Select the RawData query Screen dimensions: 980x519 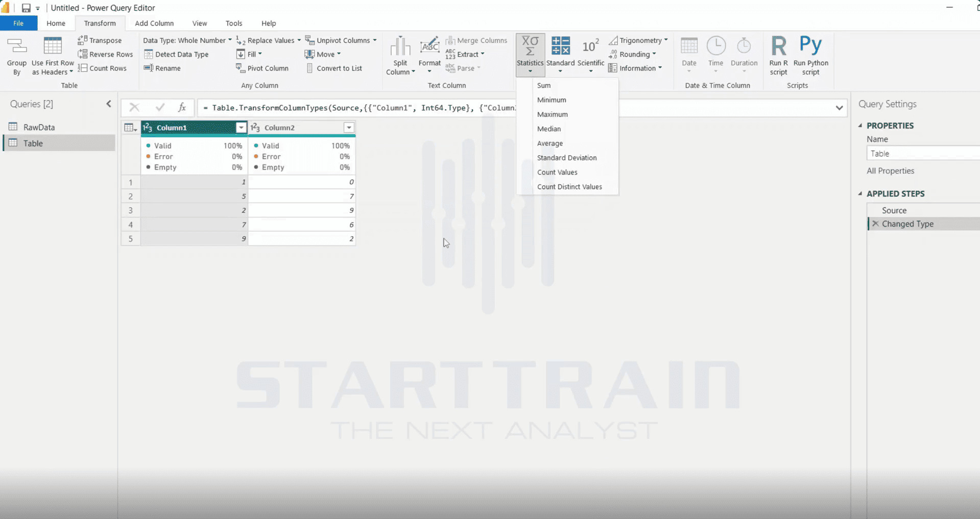click(59, 127)
